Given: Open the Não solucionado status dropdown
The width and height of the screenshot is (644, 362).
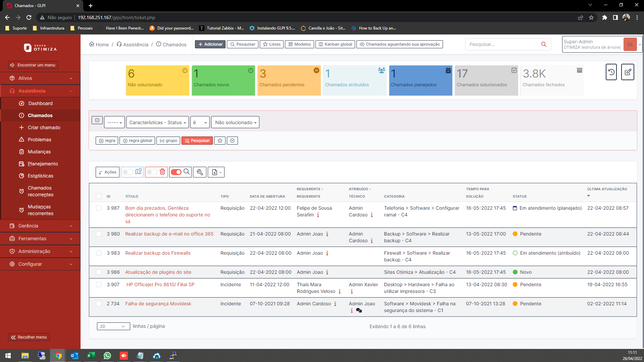Looking at the screenshot, I should [x=235, y=122].
